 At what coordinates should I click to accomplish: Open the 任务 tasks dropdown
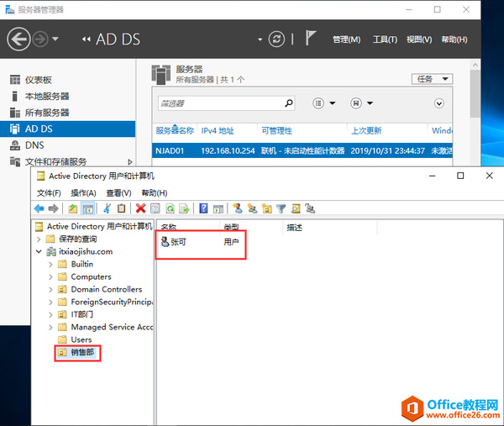pyautogui.click(x=432, y=79)
